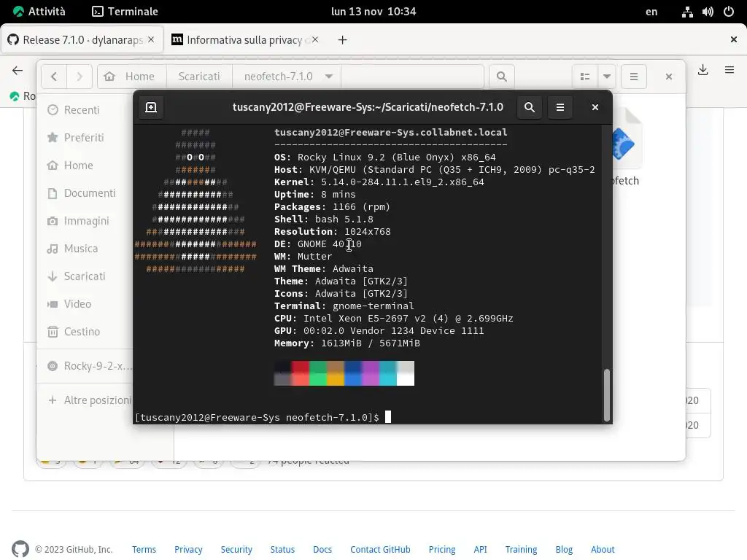747x560 pixels.
Task: Open About link in footer
Action: click(x=603, y=550)
